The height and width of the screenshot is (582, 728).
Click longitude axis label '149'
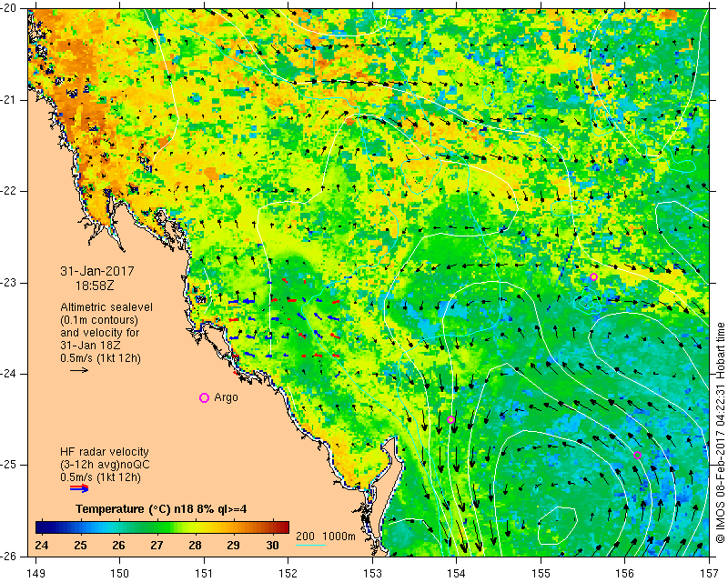pos(35,574)
